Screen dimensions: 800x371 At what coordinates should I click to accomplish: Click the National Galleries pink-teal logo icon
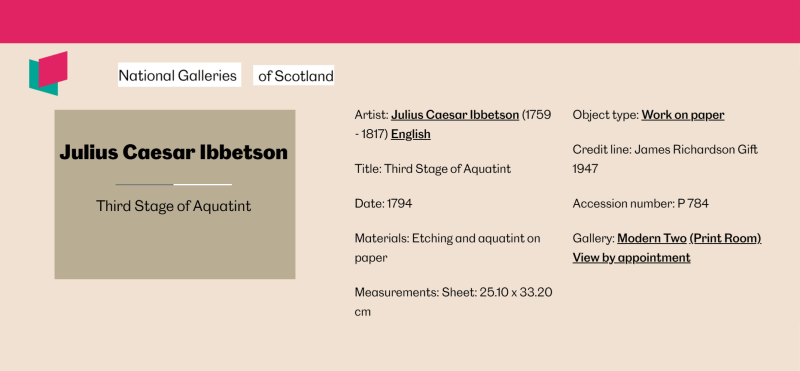tap(48, 73)
